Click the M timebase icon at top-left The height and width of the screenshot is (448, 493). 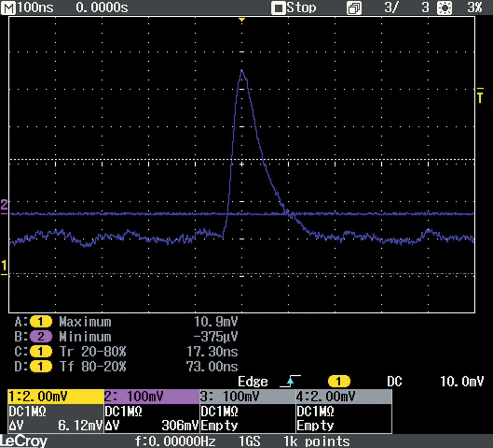tap(8, 8)
